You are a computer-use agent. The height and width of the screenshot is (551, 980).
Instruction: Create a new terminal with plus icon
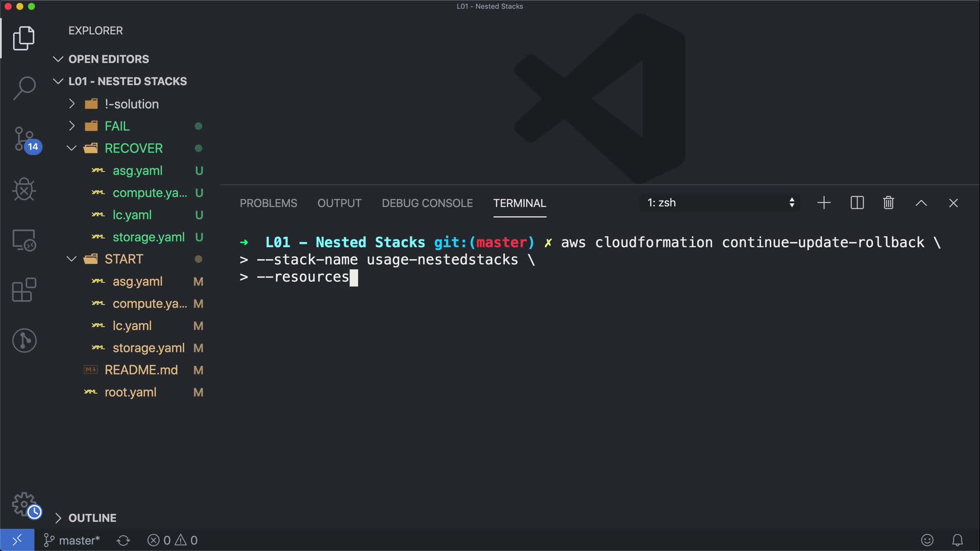(x=824, y=203)
